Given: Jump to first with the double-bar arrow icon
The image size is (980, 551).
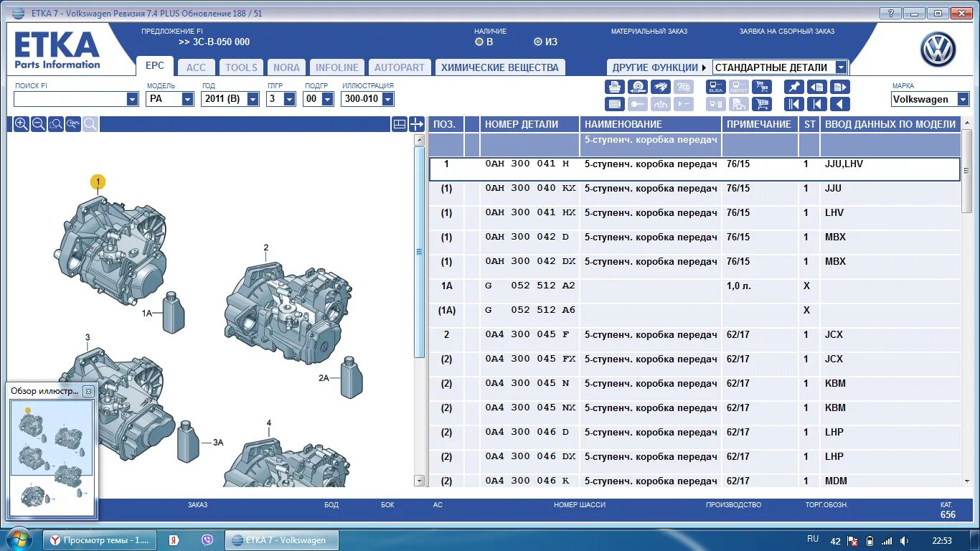Looking at the screenshot, I should [x=793, y=104].
